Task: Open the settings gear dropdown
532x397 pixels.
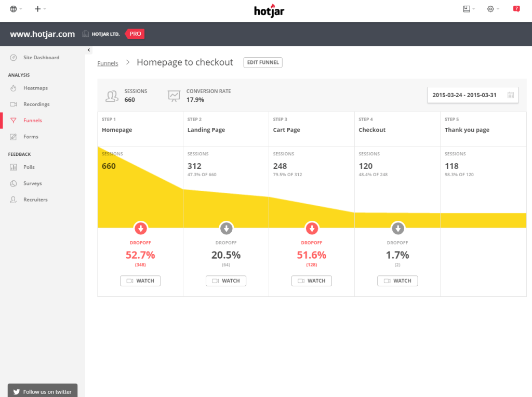Action: tap(493, 9)
